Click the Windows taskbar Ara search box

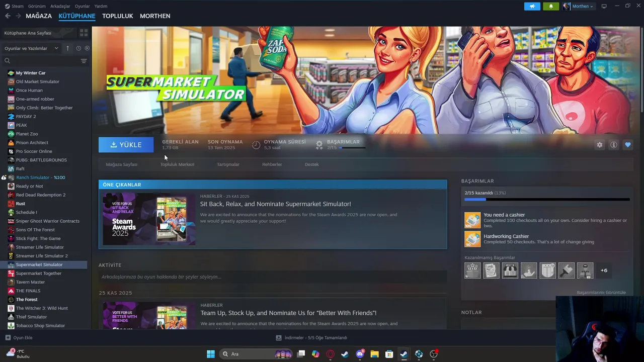[x=256, y=354]
